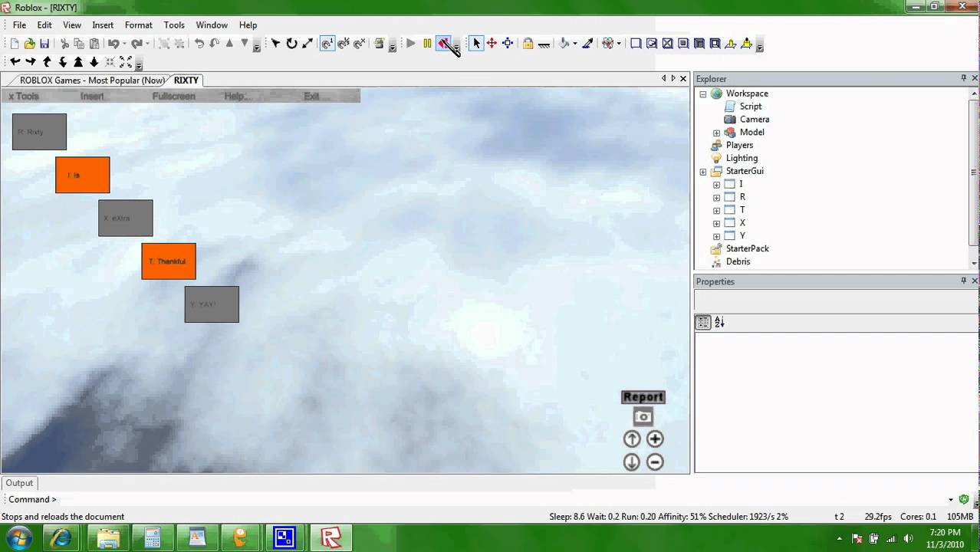Click the Redo arrow icon

click(136, 44)
